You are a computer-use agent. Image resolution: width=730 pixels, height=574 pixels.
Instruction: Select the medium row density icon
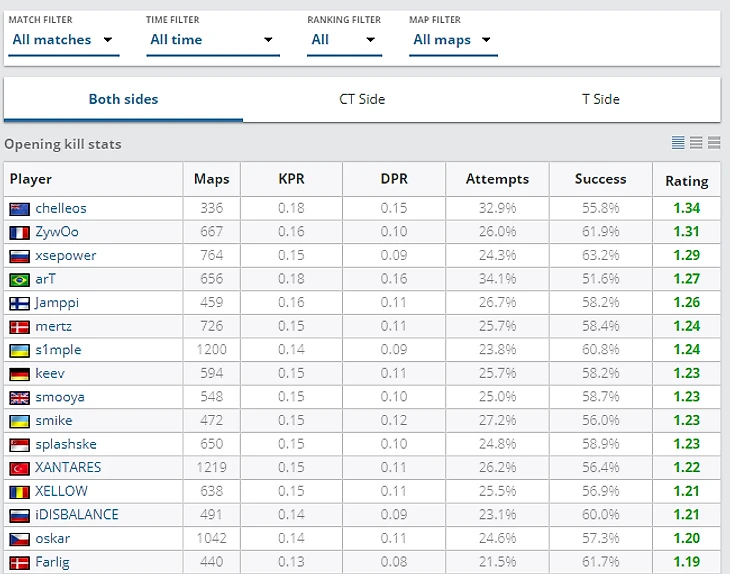(x=696, y=143)
